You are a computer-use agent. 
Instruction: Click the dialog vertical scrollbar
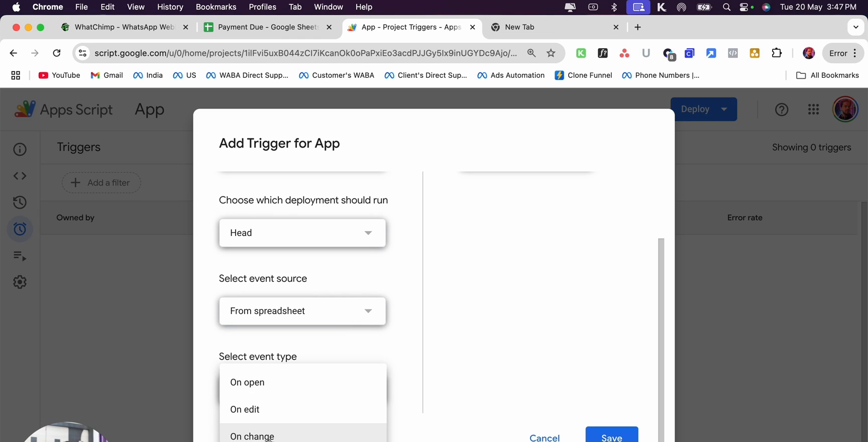(x=661, y=340)
